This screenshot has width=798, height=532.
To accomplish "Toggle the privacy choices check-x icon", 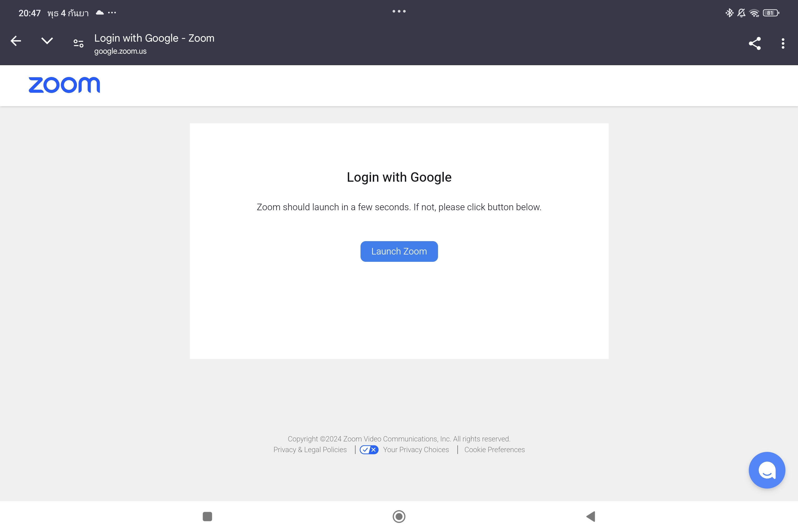I will 369,450.
